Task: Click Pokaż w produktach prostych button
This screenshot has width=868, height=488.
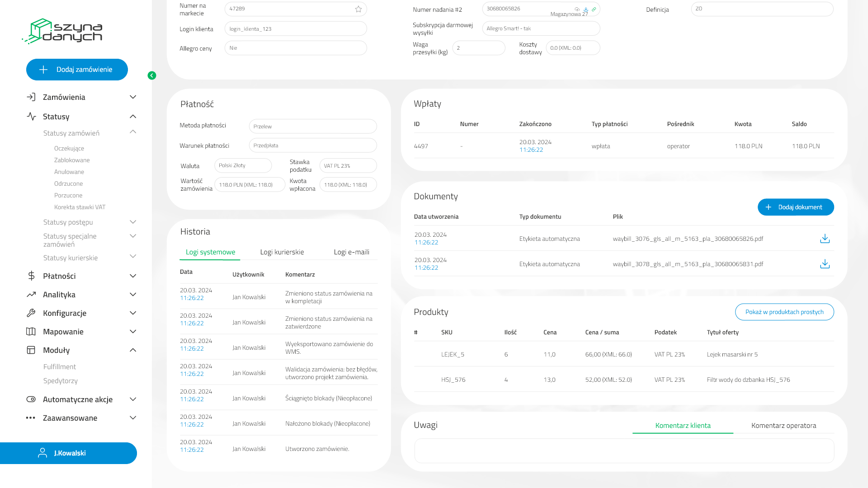Action: (x=784, y=312)
